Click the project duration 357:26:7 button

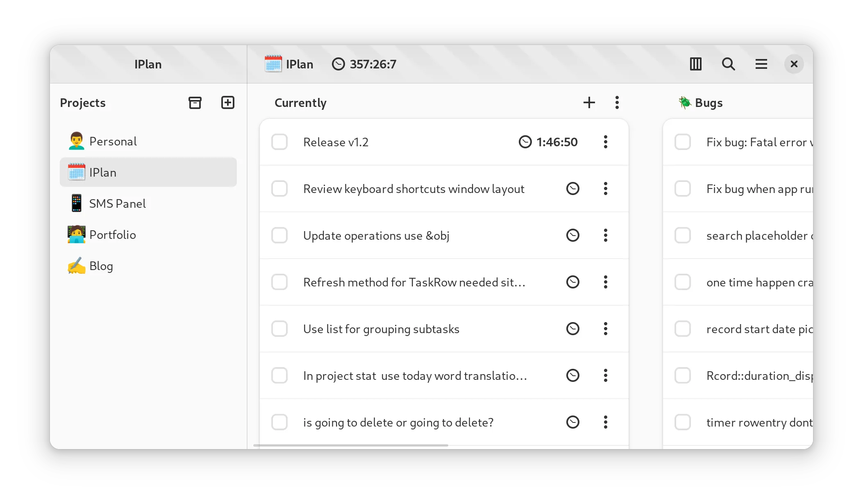(x=364, y=64)
